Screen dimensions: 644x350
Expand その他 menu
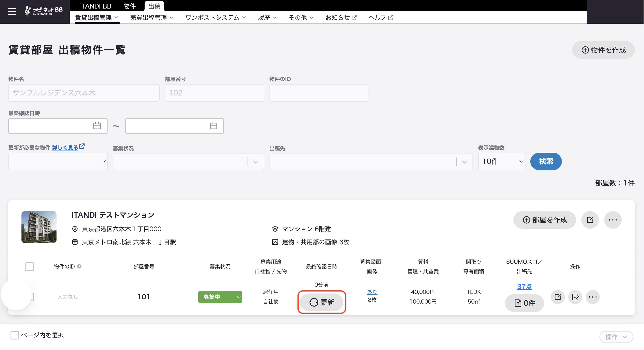(x=301, y=18)
